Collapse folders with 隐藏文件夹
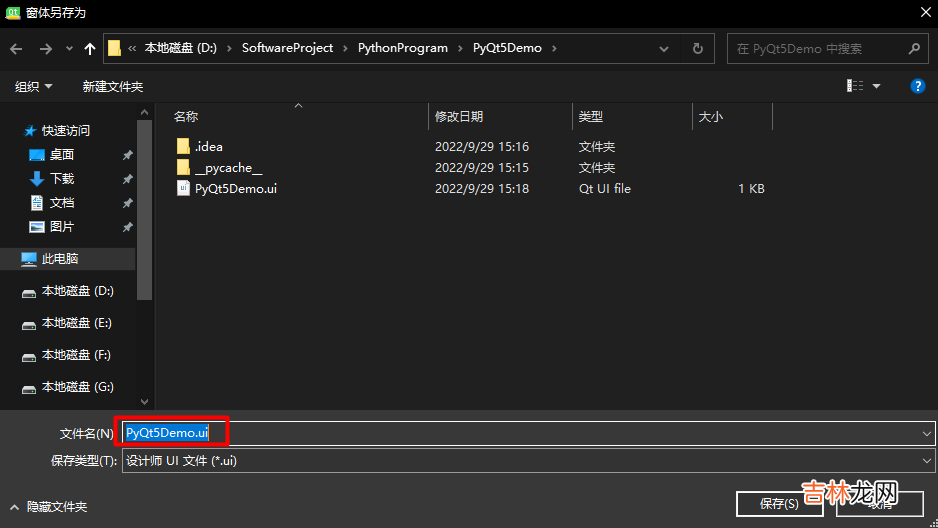This screenshot has height=528, width=938. coord(48,507)
